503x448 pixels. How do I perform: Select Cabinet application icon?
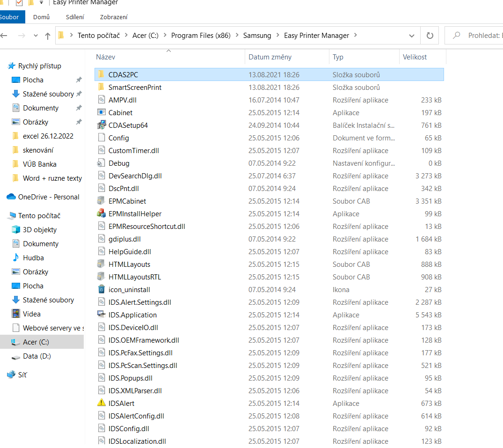click(x=102, y=112)
